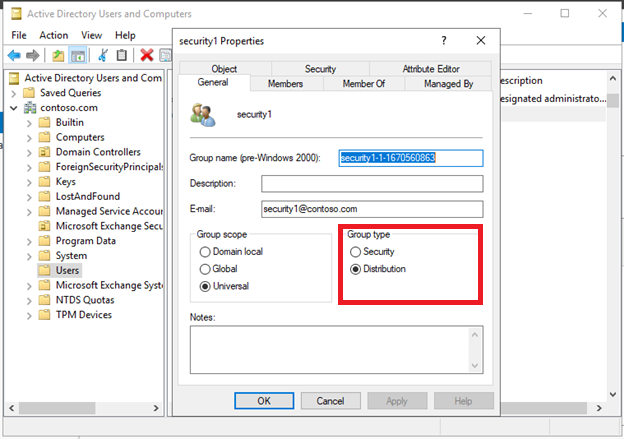Click the TPM Devices folder icon
This screenshot has height=439, width=624.
pos(45,315)
